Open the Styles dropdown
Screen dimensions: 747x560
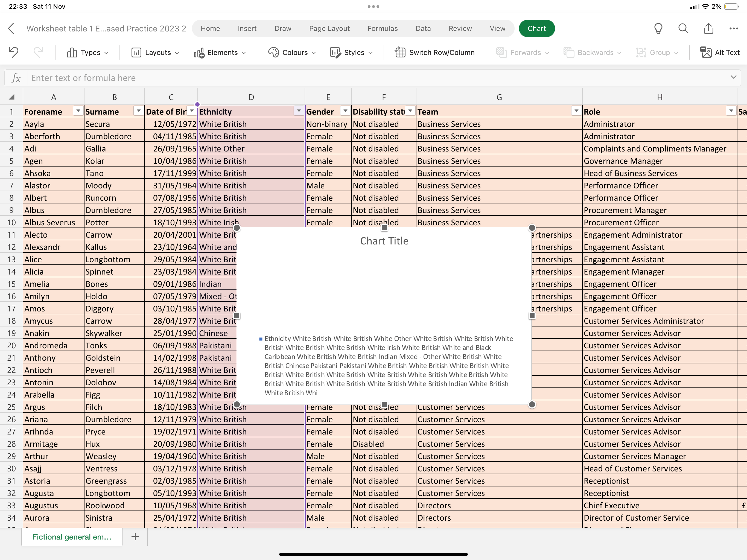tap(351, 52)
